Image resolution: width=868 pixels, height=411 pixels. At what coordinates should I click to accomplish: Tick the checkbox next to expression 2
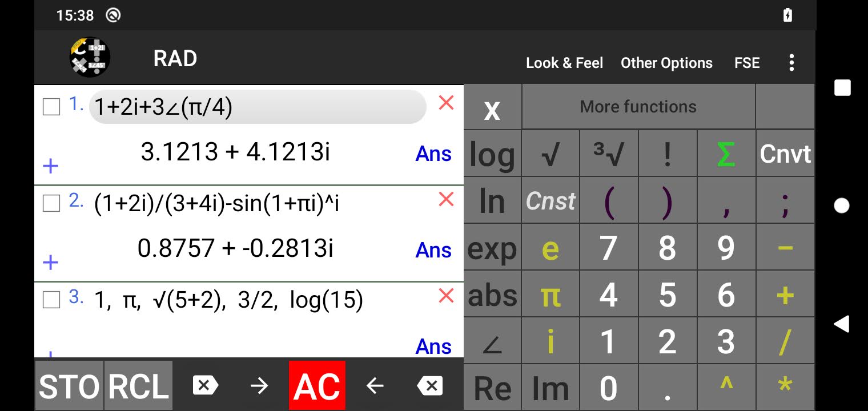[51, 203]
